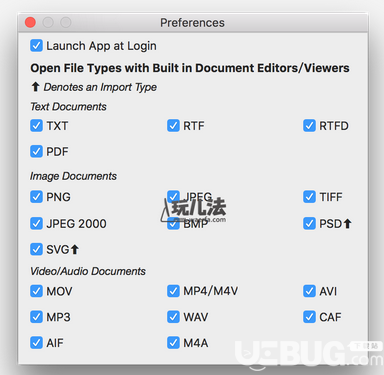
Task: Uncheck the Launch App at Login checkbox
Action: [x=36, y=46]
